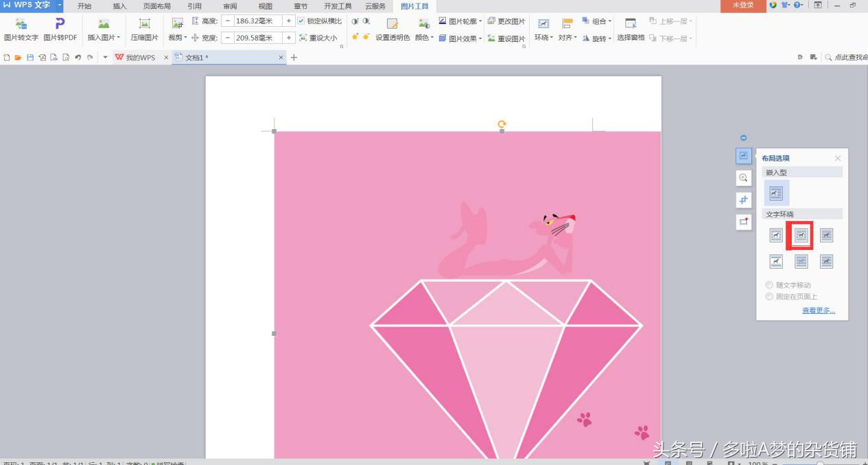Image resolution: width=868 pixels, height=465 pixels.
Task: Click the crop icon in the floating sidebar
Action: click(743, 200)
